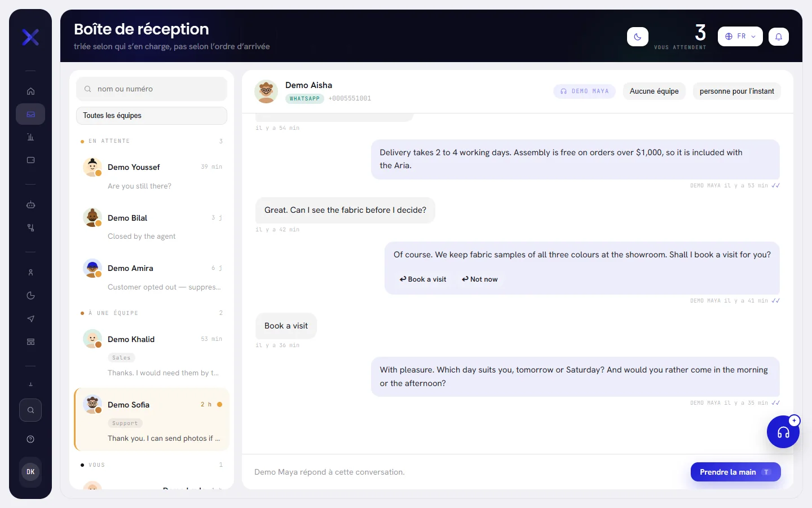Open the paper plane send icon

click(x=30, y=319)
